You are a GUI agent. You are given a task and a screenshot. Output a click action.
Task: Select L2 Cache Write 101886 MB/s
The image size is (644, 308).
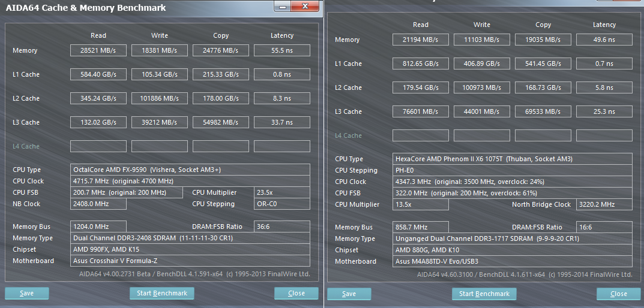tap(160, 98)
